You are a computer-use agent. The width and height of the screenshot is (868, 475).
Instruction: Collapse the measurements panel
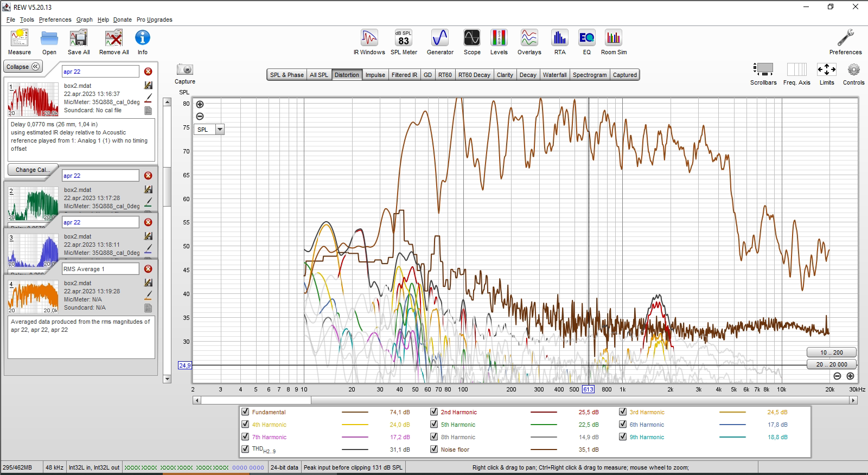[x=23, y=67]
